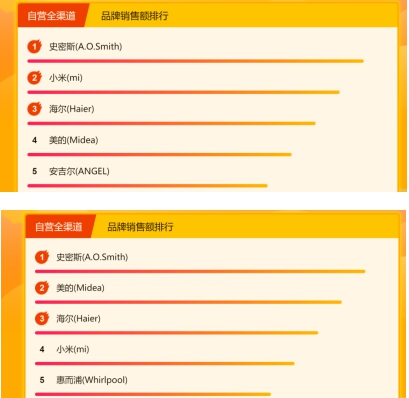Open the 小米(mi) brand ranked second
This screenshot has width=409, height=398.
pos(66,78)
